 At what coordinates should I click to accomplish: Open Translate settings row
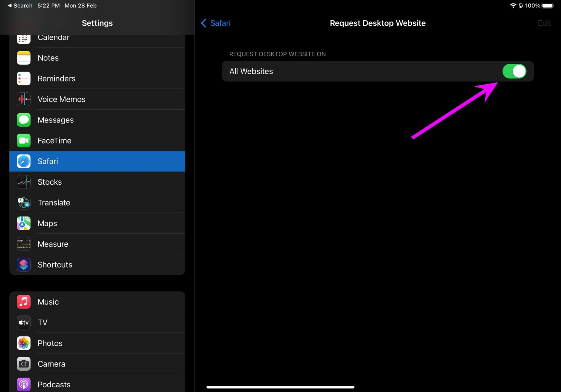coord(97,203)
